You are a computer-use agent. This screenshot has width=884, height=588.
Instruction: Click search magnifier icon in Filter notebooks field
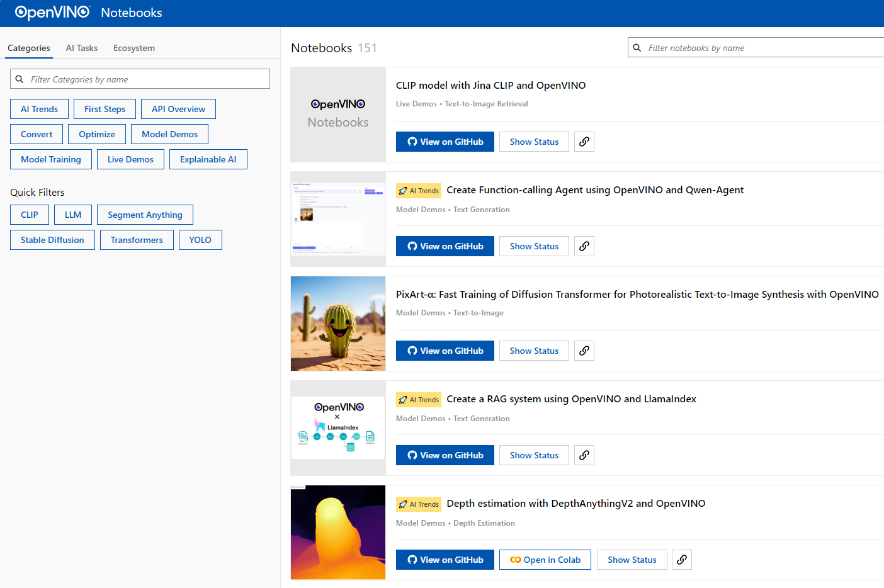pos(637,48)
